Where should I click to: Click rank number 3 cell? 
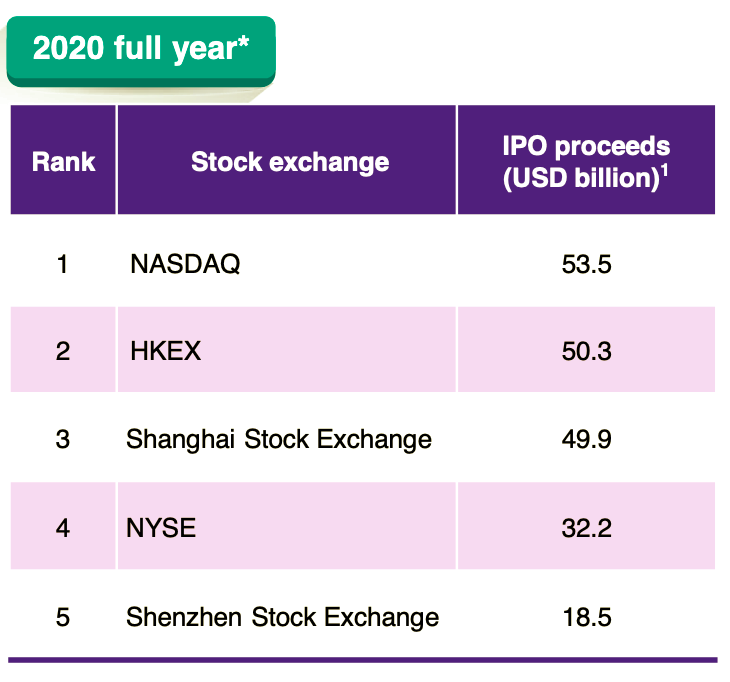coord(63,439)
